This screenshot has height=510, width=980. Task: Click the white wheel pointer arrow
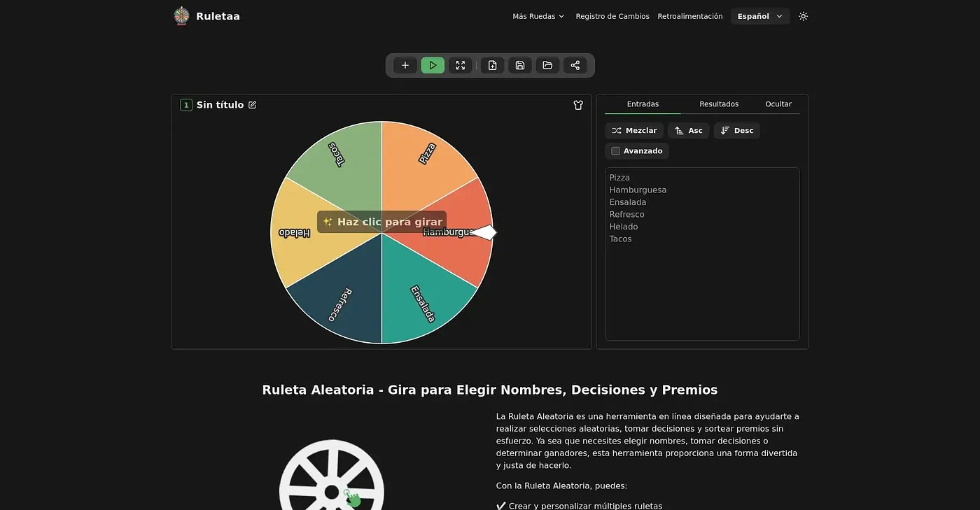[x=484, y=232]
